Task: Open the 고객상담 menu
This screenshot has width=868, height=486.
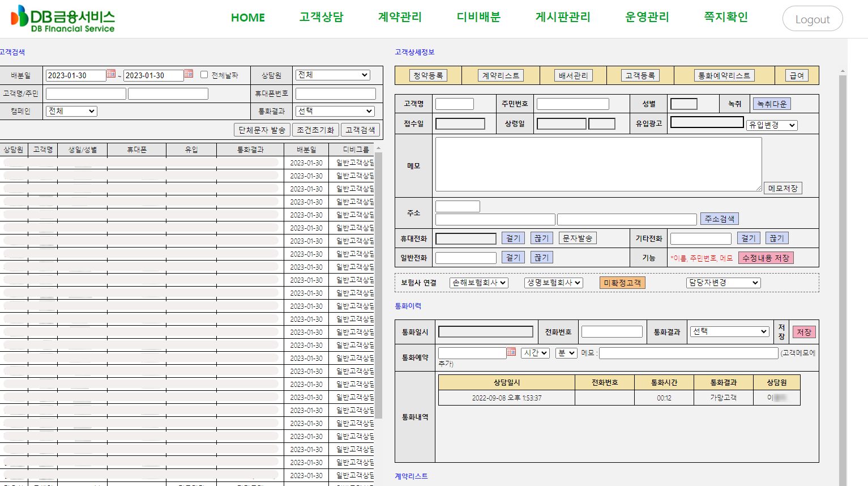Action: point(321,18)
